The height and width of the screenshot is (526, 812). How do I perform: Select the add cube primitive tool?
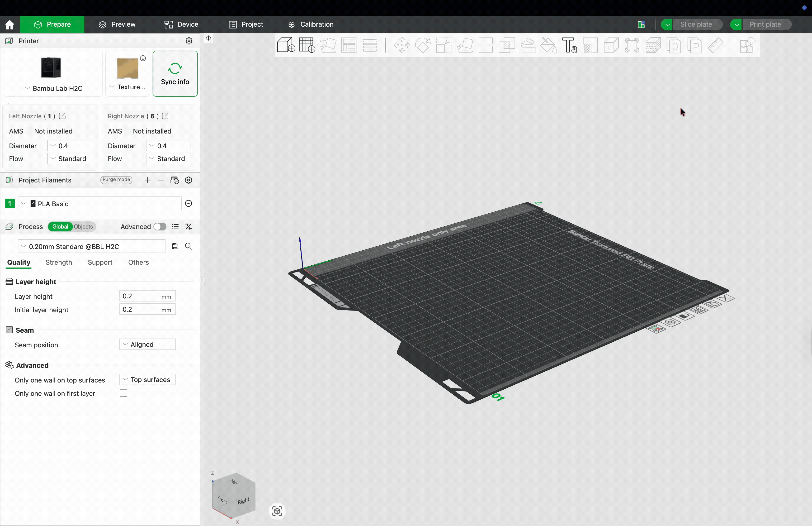coord(286,45)
